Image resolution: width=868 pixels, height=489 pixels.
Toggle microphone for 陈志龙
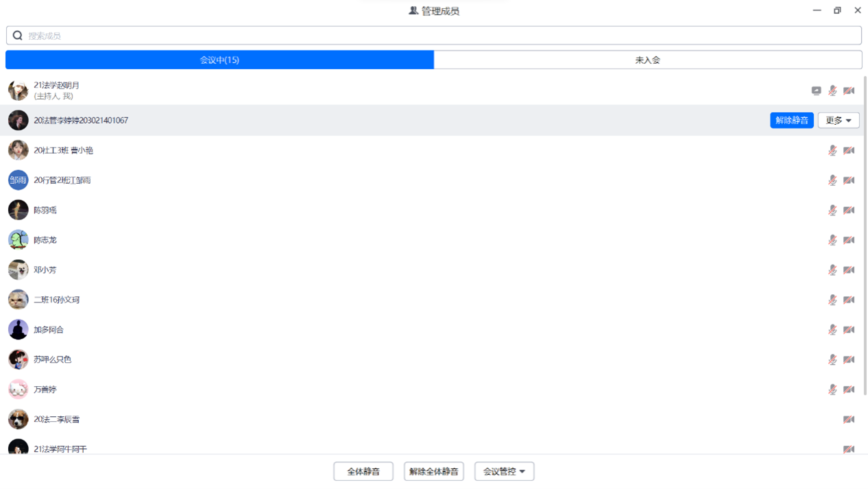pyautogui.click(x=832, y=240)
